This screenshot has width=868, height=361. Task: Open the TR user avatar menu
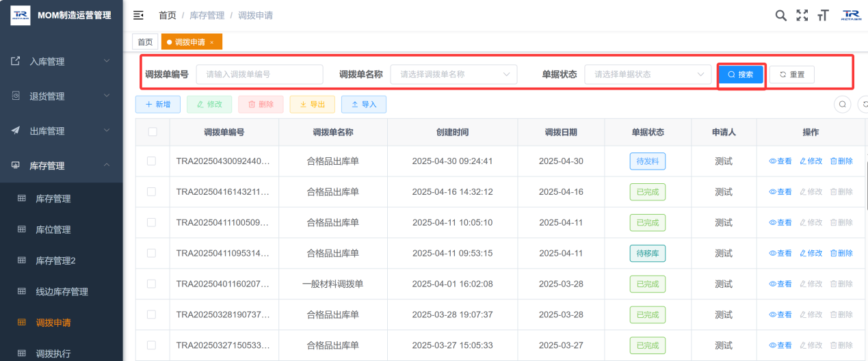pyautogui.click(x=851, y=15)
